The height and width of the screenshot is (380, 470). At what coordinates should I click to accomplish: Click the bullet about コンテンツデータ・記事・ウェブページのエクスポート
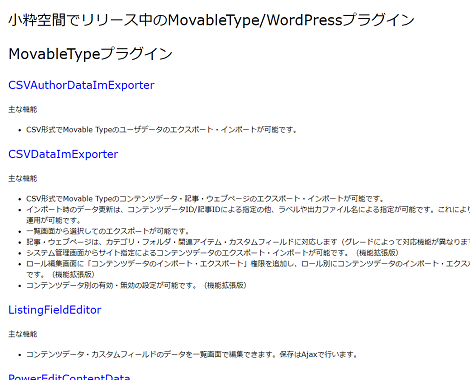(205, 199)
